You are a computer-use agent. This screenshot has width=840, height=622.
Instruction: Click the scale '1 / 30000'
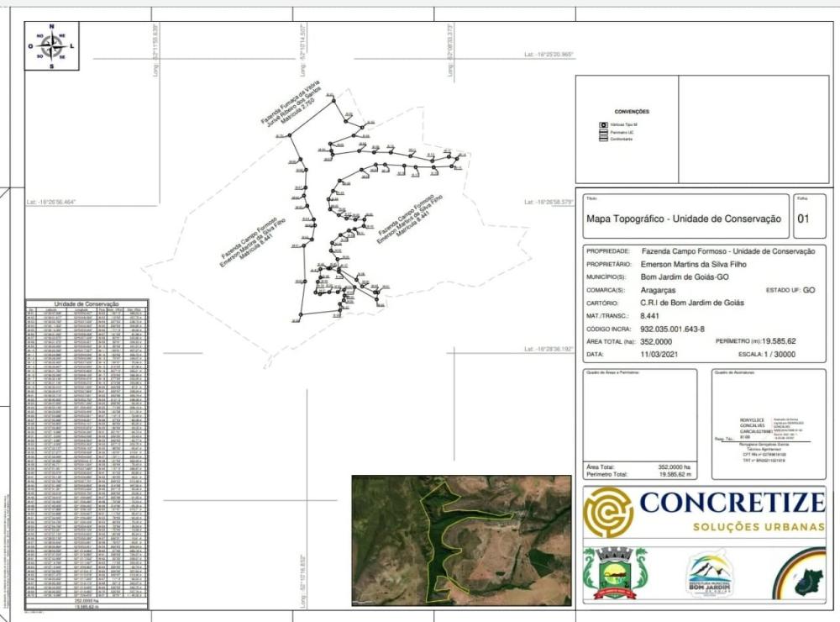click(779, 355)
